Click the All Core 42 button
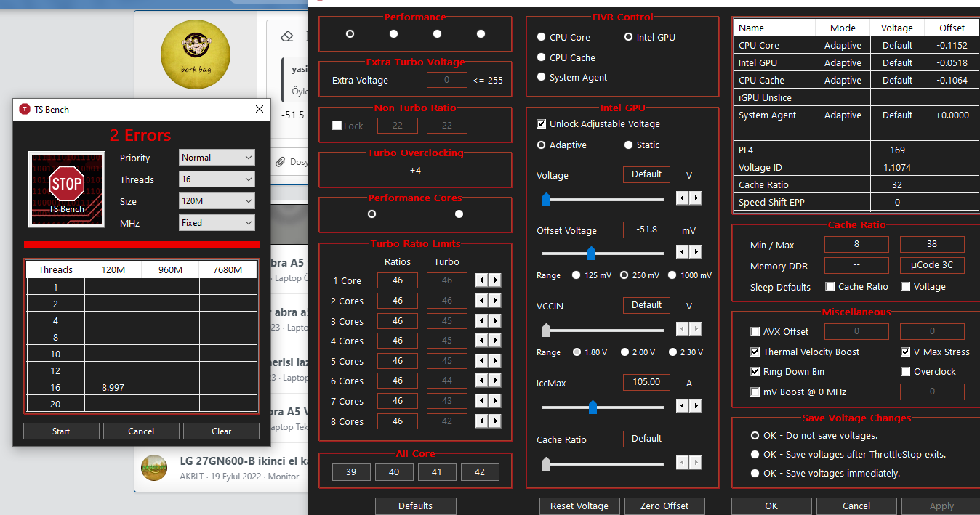This screenshot has height=515, width=980. 480,472
